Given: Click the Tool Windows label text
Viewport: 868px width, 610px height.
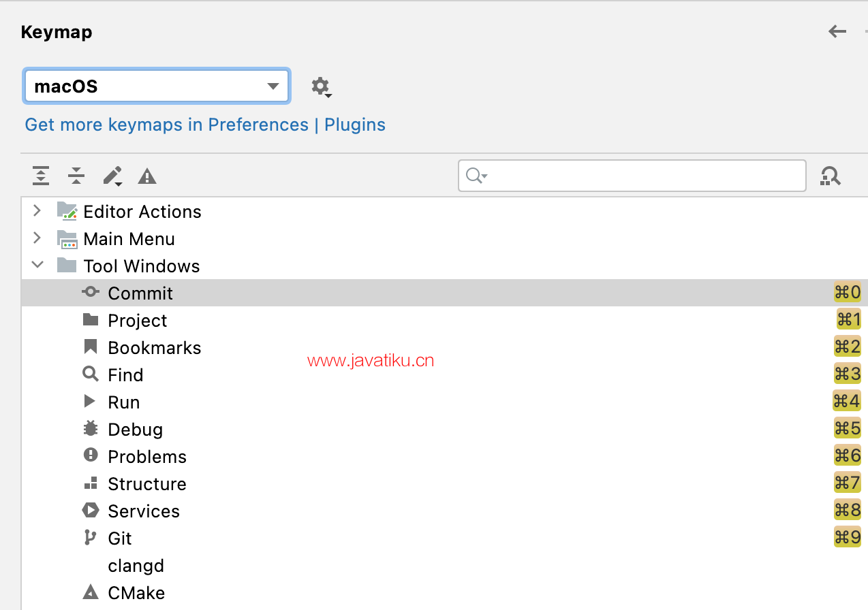Looking at the screenshot, I should [142, 266].
